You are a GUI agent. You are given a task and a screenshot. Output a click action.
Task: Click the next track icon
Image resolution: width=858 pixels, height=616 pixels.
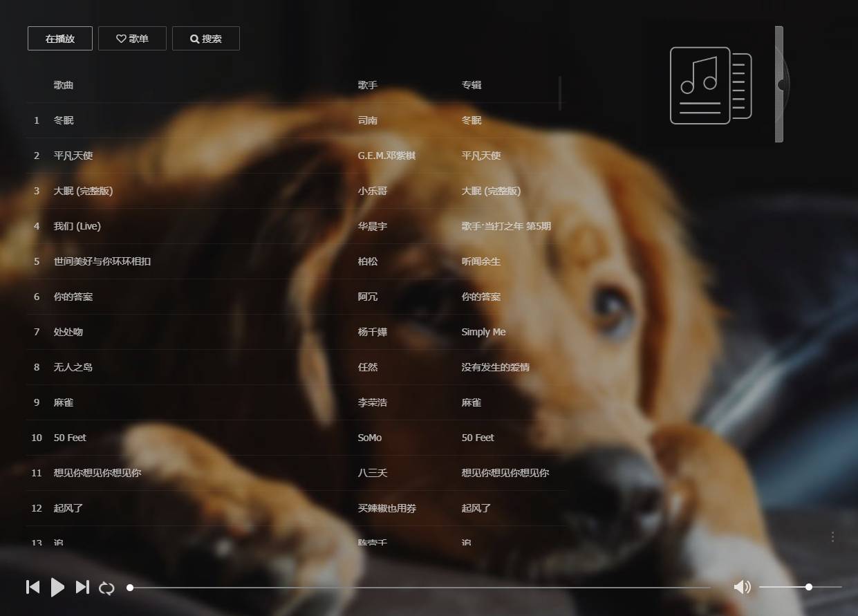pyautogui.click(x=82, y=587)
